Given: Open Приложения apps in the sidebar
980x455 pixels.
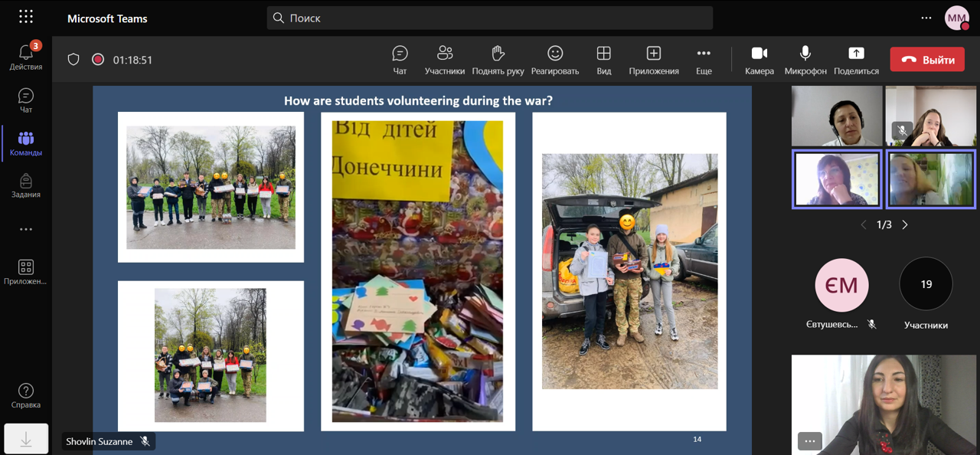Looking at the screenshot, I should tap(26, 272).
